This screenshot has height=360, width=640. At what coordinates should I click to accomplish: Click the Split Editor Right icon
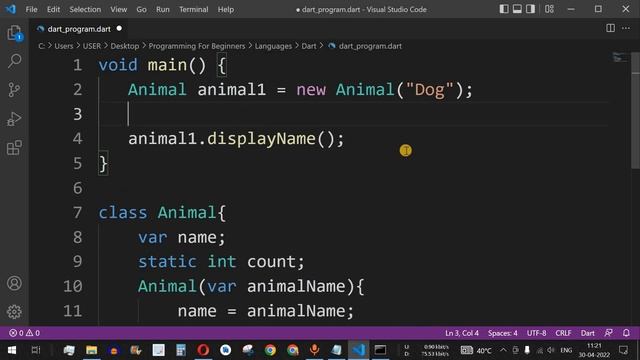610,28
